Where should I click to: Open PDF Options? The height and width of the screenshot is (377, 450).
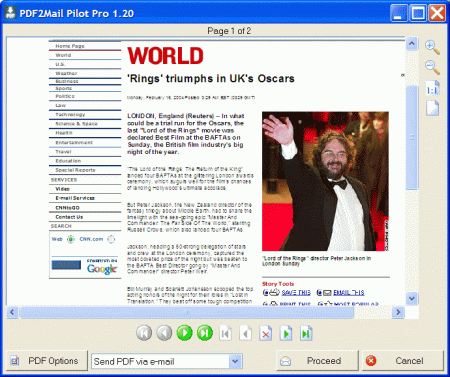click(x=47, y=361)
